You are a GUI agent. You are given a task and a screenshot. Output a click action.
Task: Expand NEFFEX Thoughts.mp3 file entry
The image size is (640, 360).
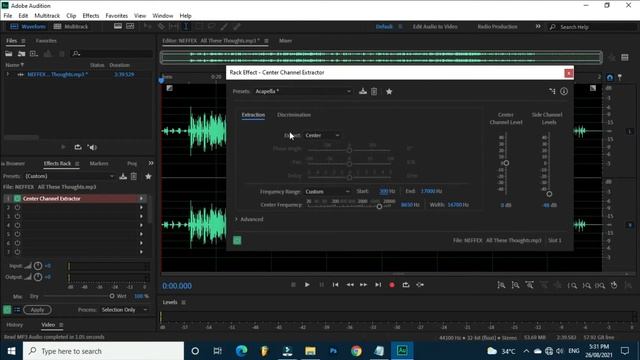point(7,74)
